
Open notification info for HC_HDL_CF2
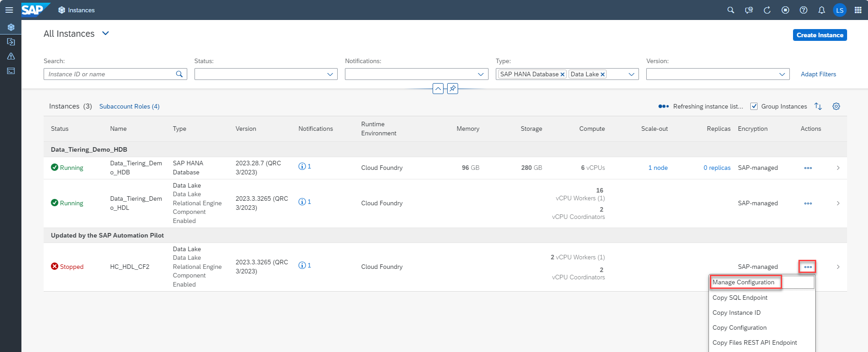304,265
